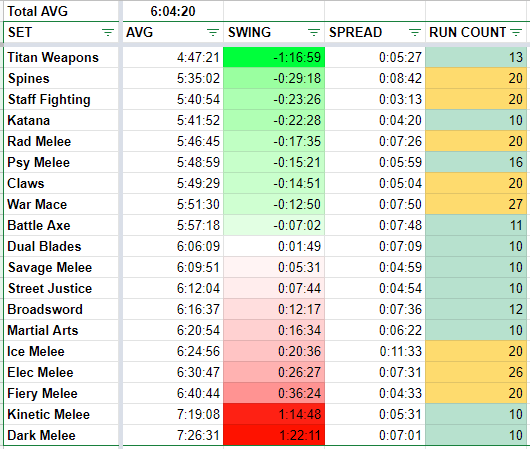Image resolution: width=530 pixels, height=449 pixels.
Task: Click the red 1:22:11 Dark Melee swing cell
Action: click(x=274, y=435)
